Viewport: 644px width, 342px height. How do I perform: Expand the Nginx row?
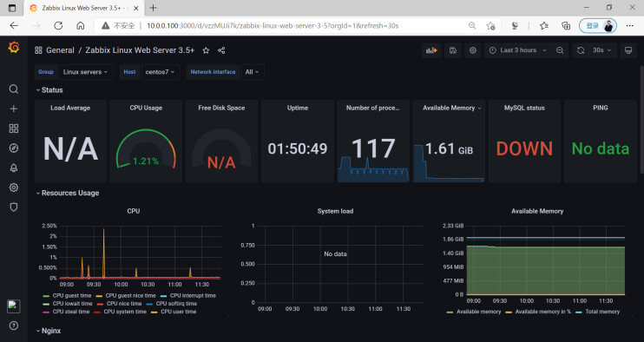[x=48, y=331]
